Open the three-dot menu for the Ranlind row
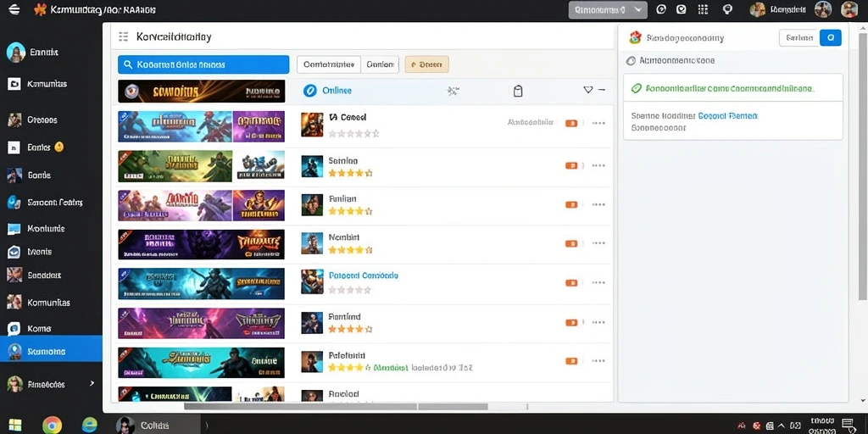The width and height of the screenshot is (868, 434). click(x=598, y=323)
